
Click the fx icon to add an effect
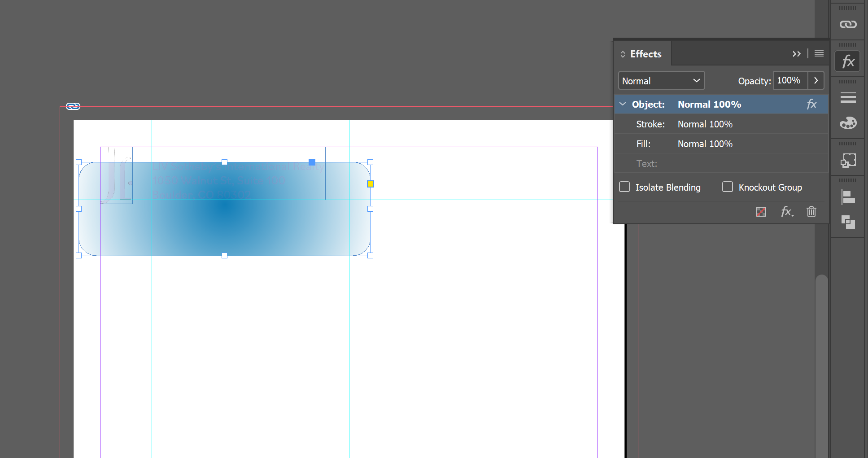[x=787, y=211]
